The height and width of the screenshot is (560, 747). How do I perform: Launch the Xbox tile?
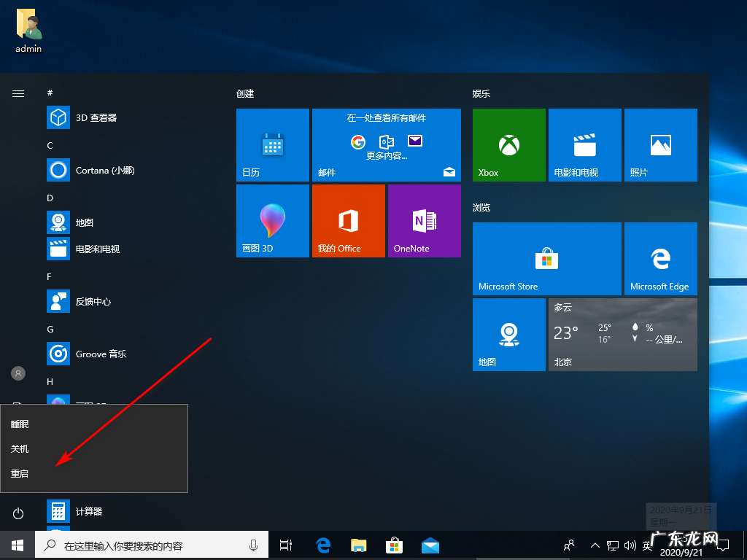(x=508, y=144)
